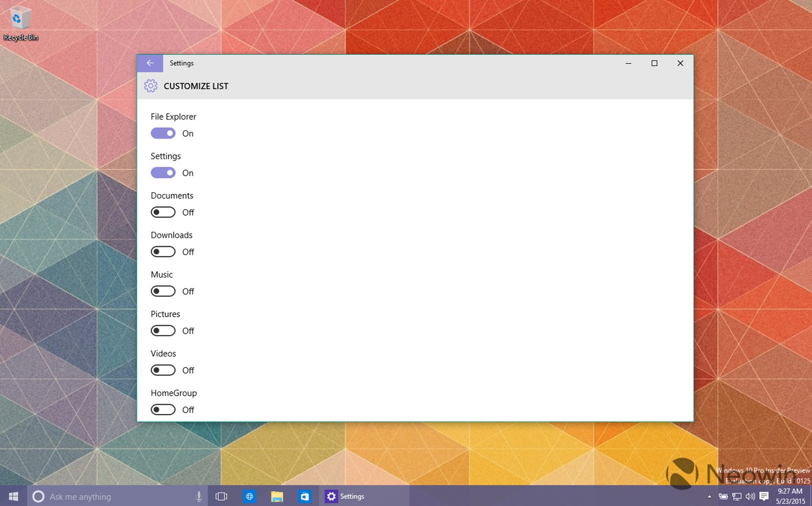Show hidden icons in system tray
Screen dimensions: 812x506
point(709,497)
